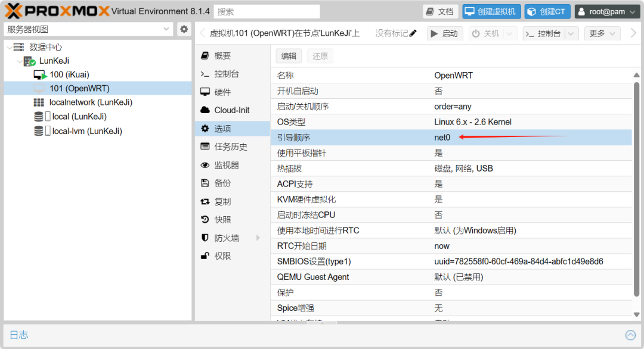Image resolution: width=644 pixels, height=349 pixels.
Task: Select local (LunKeJi) storage item
Action: pyautogui.click(x=98, y=117)
